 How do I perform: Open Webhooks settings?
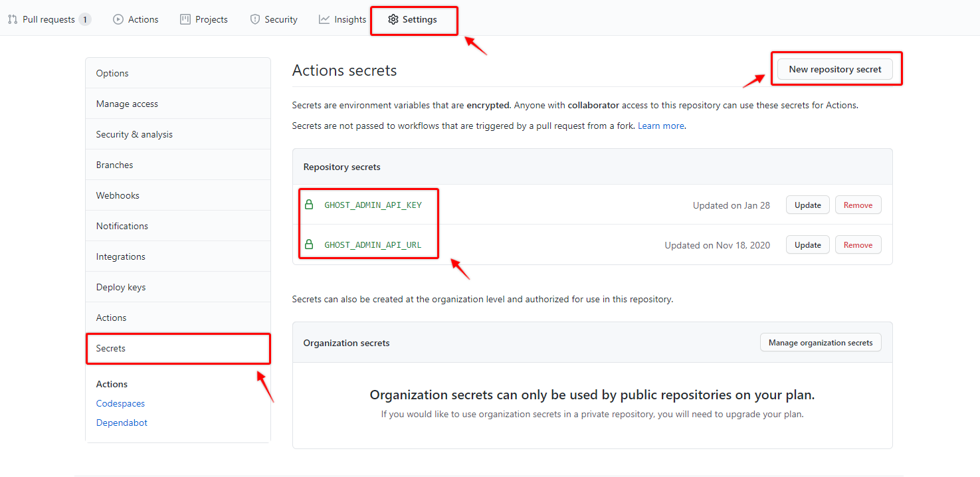pyautogui.click(x=178, y=195)
